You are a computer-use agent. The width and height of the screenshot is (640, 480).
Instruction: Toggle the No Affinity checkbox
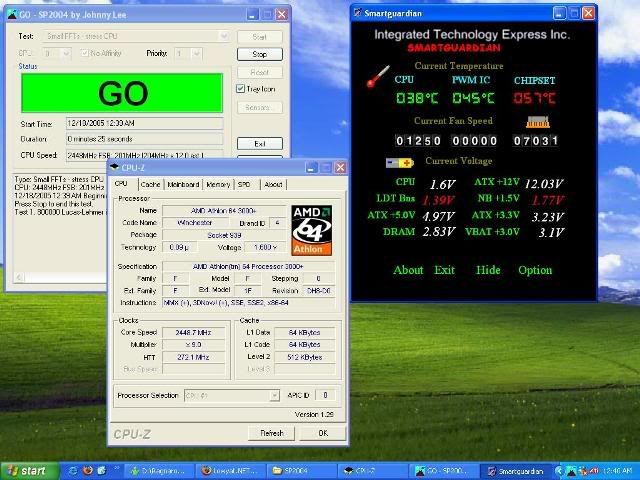point(84,53)
